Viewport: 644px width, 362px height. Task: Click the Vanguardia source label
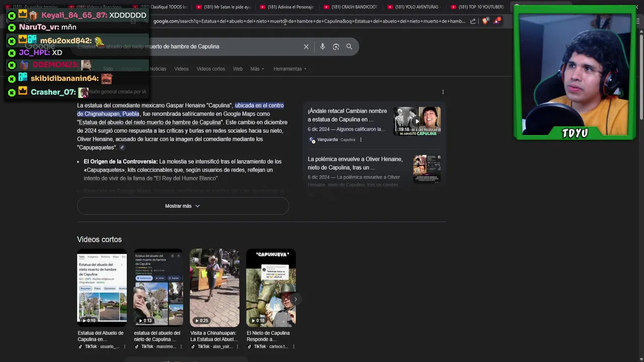pos(328,140)
